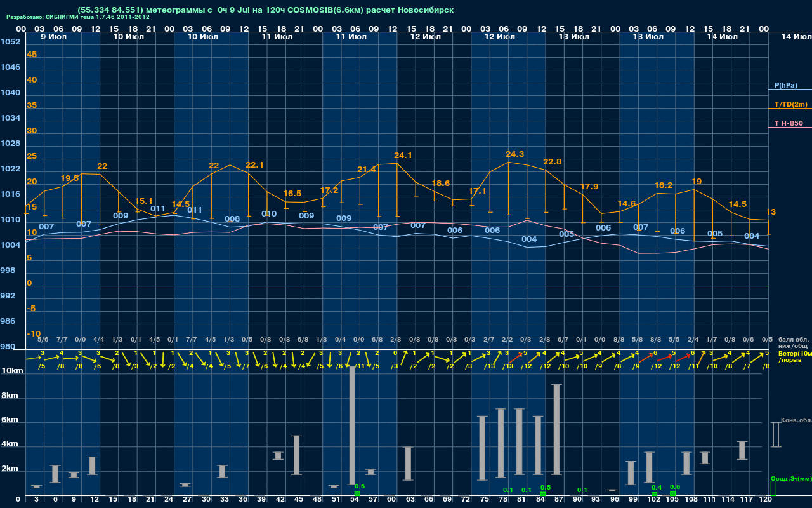Click the cloud bar at hour 117
This screenshot has height=508, width=812.
[742, 450]
